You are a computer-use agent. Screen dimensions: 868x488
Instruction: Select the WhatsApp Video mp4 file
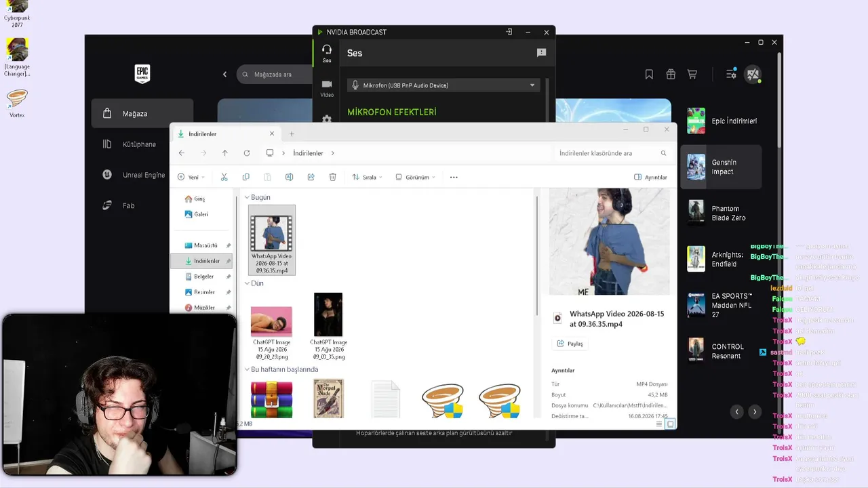click(271, 241)
